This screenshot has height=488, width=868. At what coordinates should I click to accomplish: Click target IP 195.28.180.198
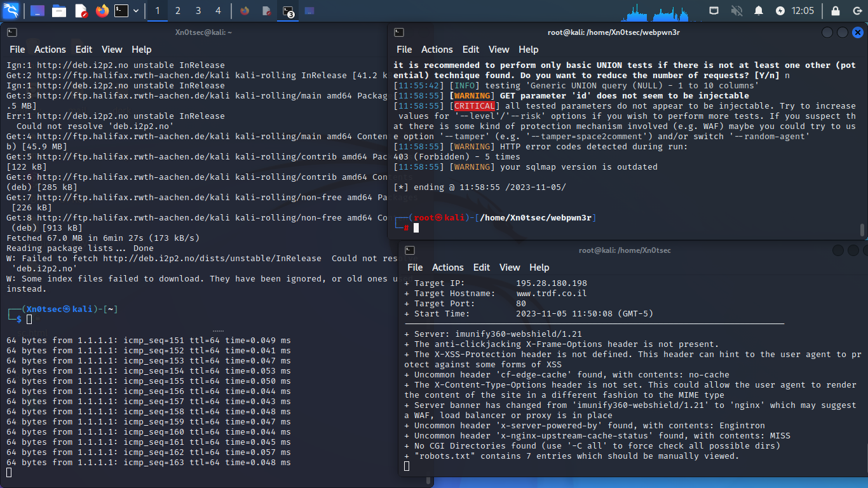tap(552, 283)
